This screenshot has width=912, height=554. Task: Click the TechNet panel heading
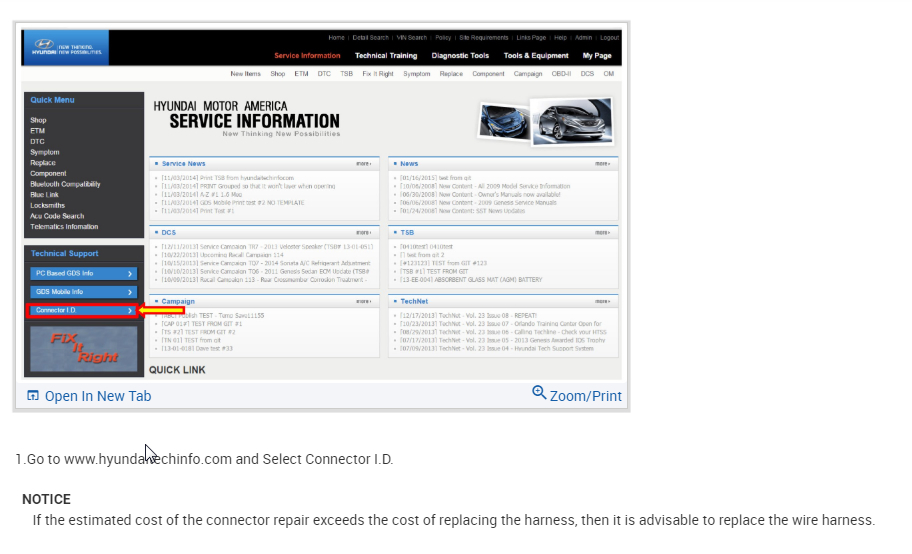414,301
